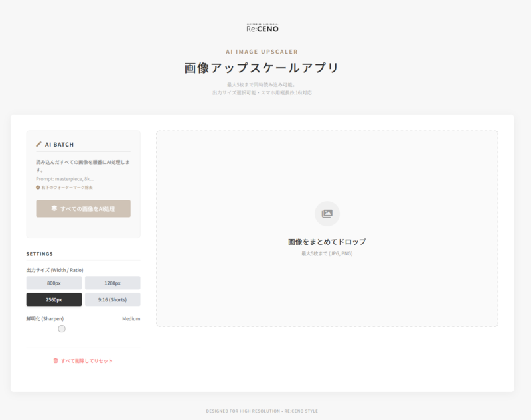Click the AI IMAGE UPSCALER subtitle
Viewport: 531px width, 420px height.
262,52
